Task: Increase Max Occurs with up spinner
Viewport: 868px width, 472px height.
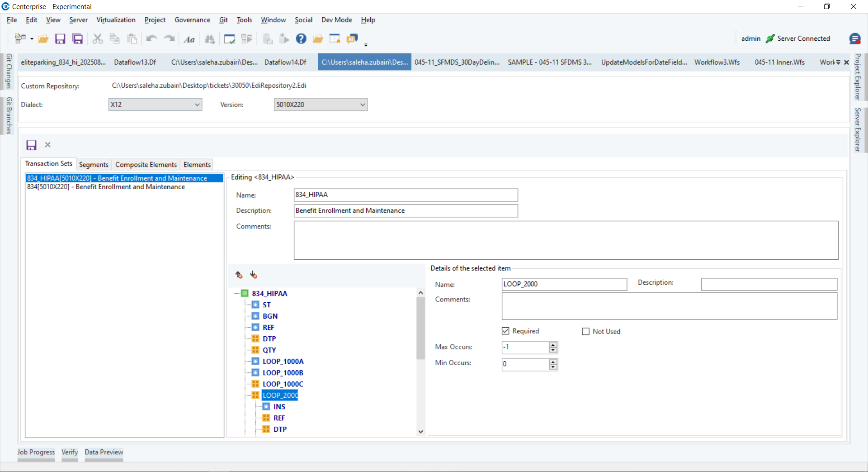Action: [553, 345]
